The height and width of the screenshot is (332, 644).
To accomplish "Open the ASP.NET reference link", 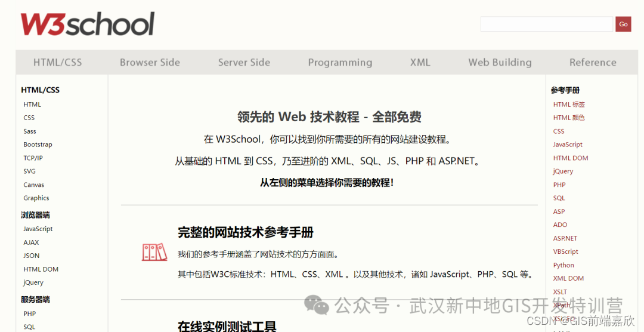I will click(x=565, y=238).
